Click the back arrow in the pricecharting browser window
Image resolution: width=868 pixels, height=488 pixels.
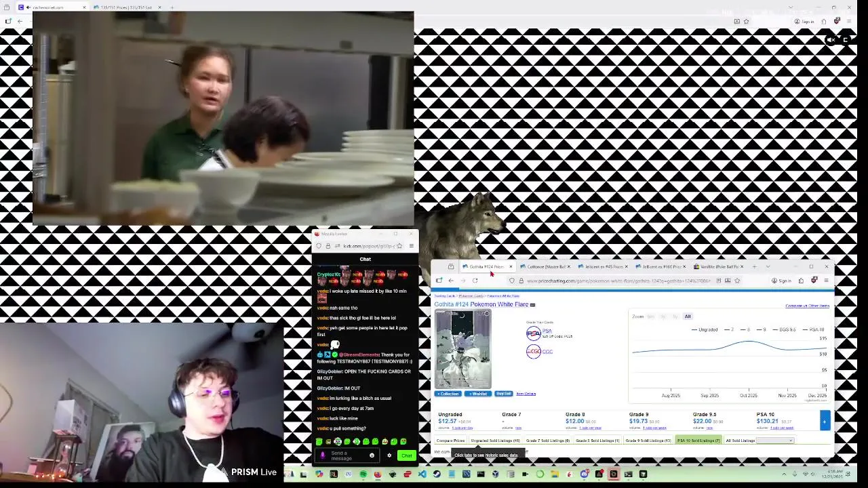pos(450,281)
